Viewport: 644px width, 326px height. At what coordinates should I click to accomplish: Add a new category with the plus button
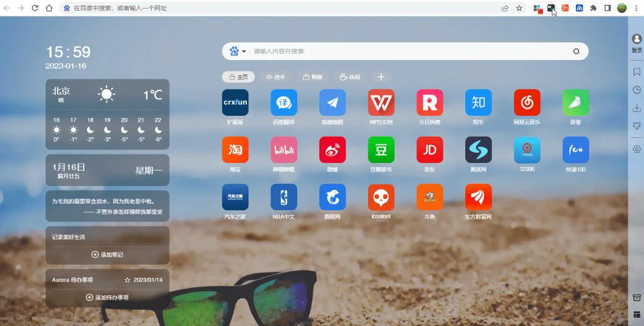[x=381, y=77]
